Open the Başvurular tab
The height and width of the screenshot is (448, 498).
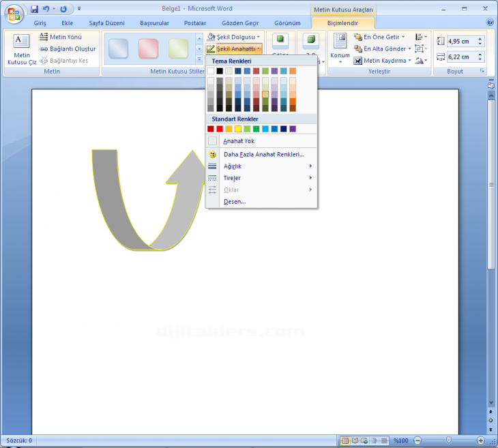(154, 23)
